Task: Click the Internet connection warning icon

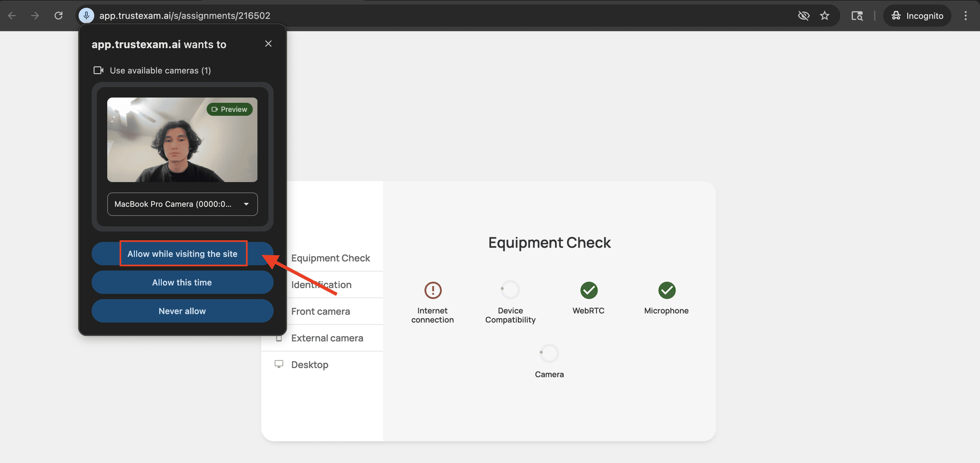Action: (433, 291)
